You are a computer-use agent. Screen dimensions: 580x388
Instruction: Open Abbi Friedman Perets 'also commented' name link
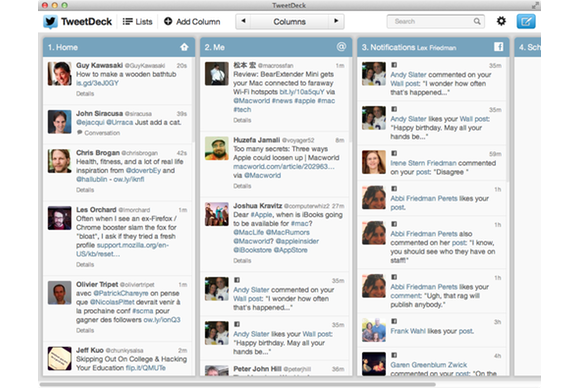point(424,234)
